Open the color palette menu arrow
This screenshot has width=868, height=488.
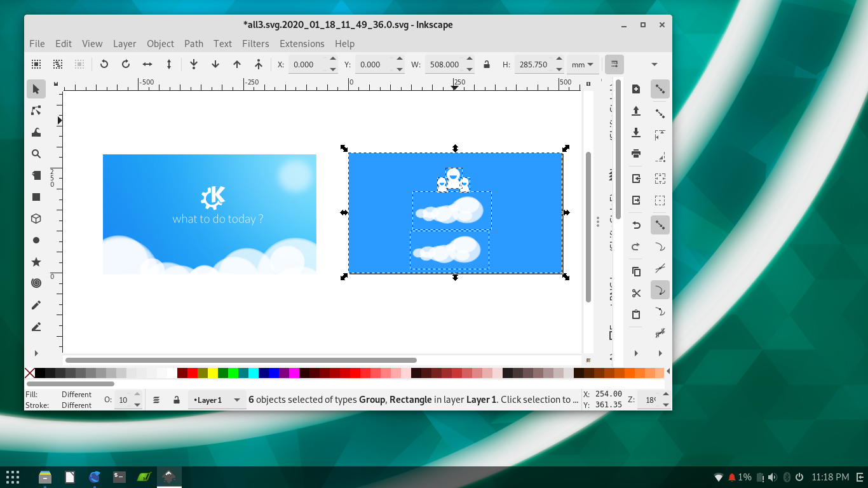668,372
